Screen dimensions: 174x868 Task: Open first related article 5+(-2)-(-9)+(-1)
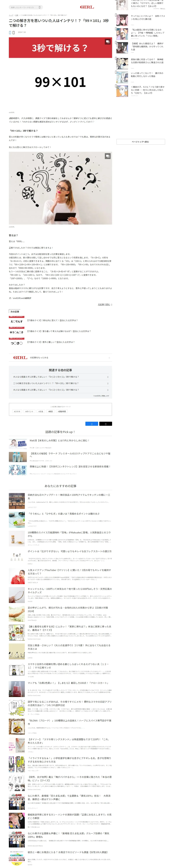(60, 377)
